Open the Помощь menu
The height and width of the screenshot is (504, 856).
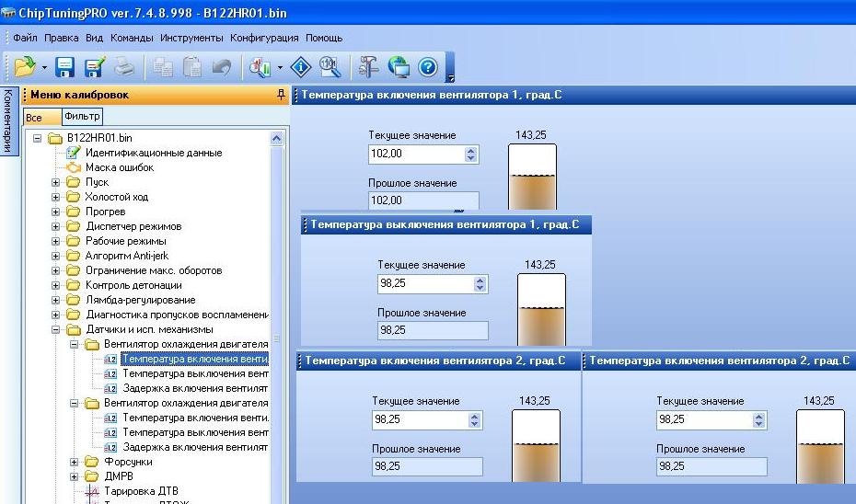click(324, 39)
